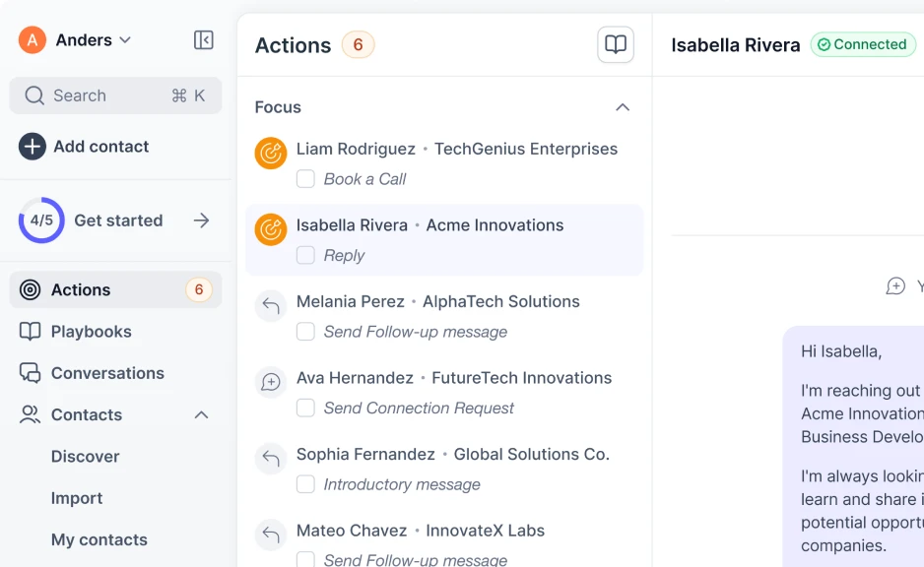Screen dimensions: 924x567
Task: Check the Introductory message checkbox
Action: pos(305,484)
